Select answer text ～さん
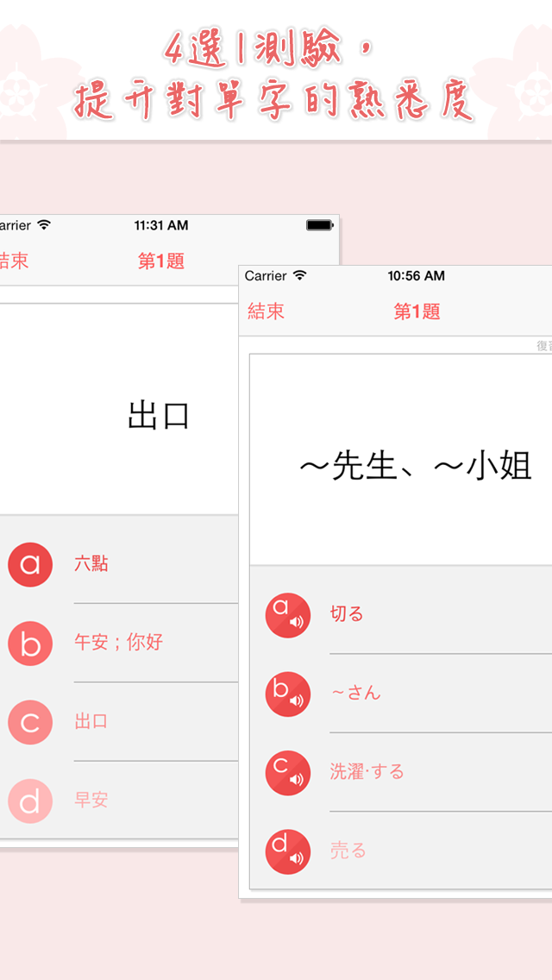The image size is (552, 980). 355,693
